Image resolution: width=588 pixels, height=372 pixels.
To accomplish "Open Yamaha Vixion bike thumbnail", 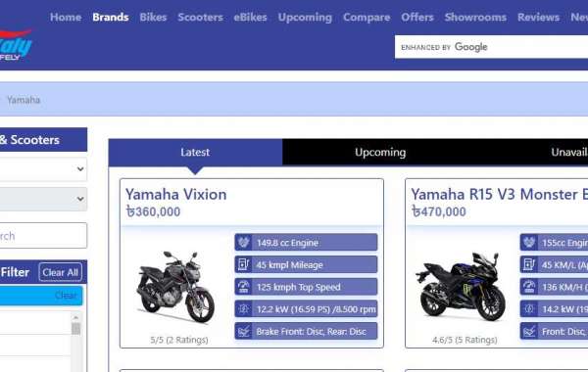I will coord(175,287).
